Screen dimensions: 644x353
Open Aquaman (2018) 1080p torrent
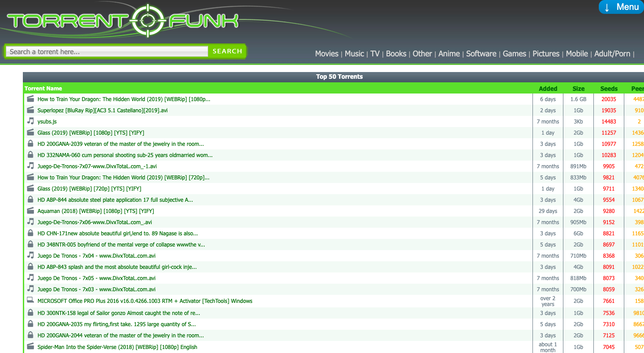tap(96, 211)
